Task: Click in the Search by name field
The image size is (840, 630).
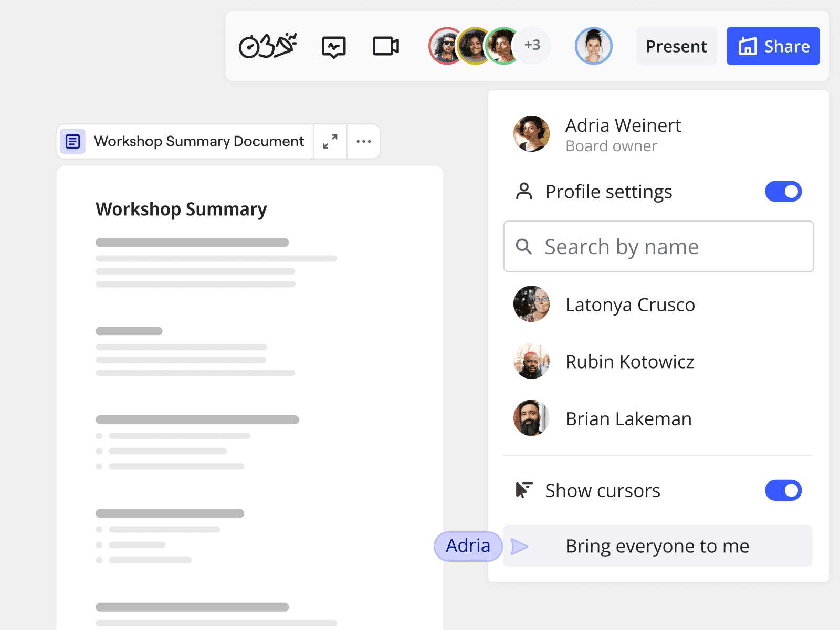Action: click(x=667, y=247)
